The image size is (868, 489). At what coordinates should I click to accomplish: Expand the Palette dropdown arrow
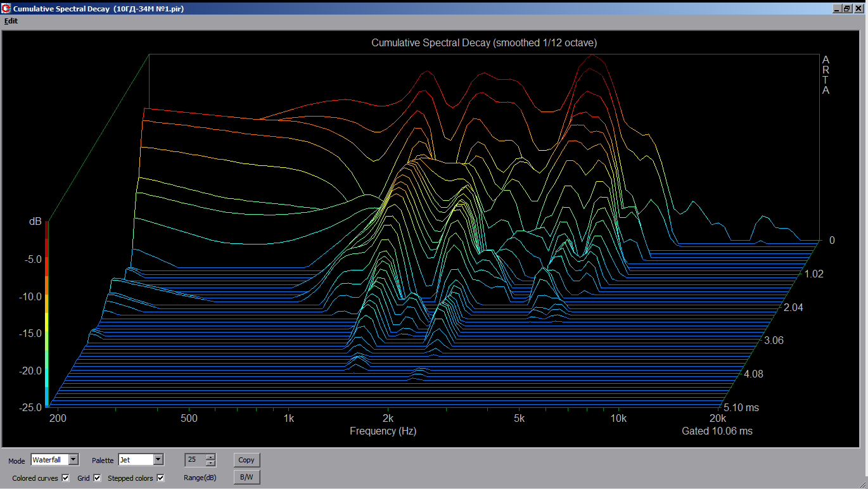click(158, 460)
